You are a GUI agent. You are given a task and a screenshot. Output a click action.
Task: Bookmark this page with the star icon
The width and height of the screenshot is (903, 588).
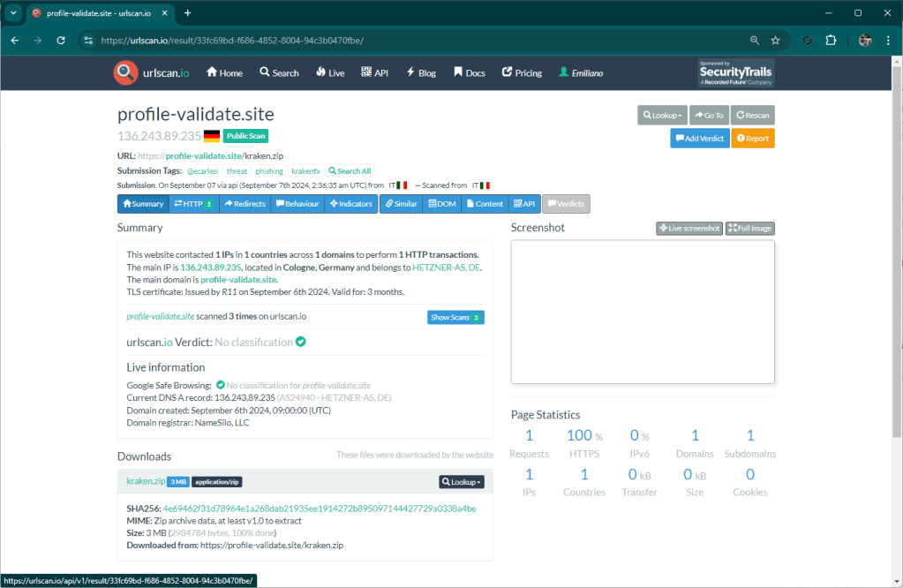[775, 41]
